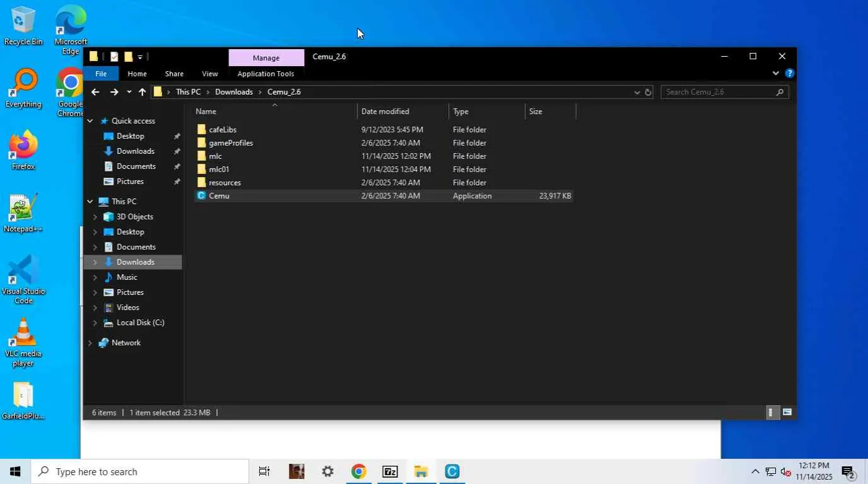Expand the Downloads node under This PC
868x484 pixels.
pyautogui.click(x=95, y=262)
